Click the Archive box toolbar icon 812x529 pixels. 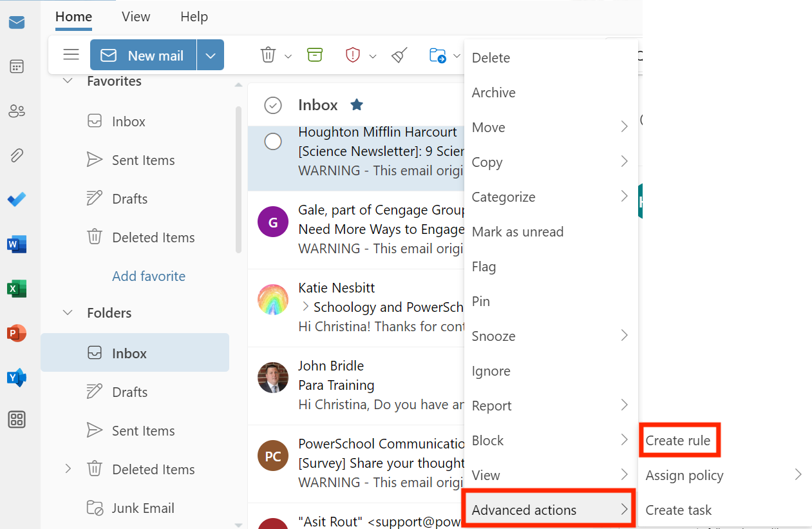pyautogui.click(x=314, y=55)
